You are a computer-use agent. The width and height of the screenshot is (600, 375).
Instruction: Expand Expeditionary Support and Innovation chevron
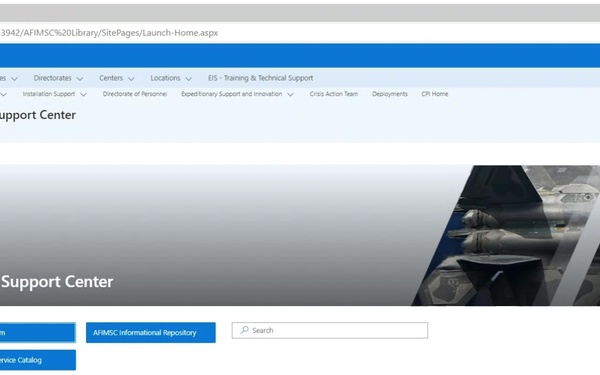click(290, 95)
